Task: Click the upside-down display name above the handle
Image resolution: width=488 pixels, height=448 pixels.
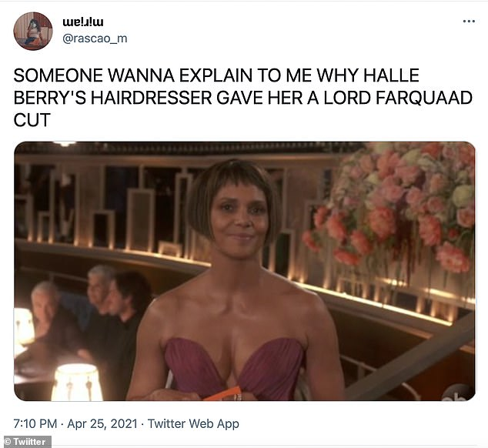Action: click(83, 22)
